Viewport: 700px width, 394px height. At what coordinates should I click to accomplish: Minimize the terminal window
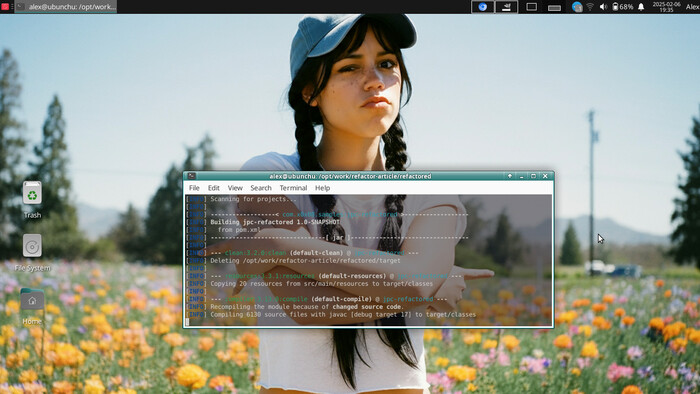tap(521, 176)
